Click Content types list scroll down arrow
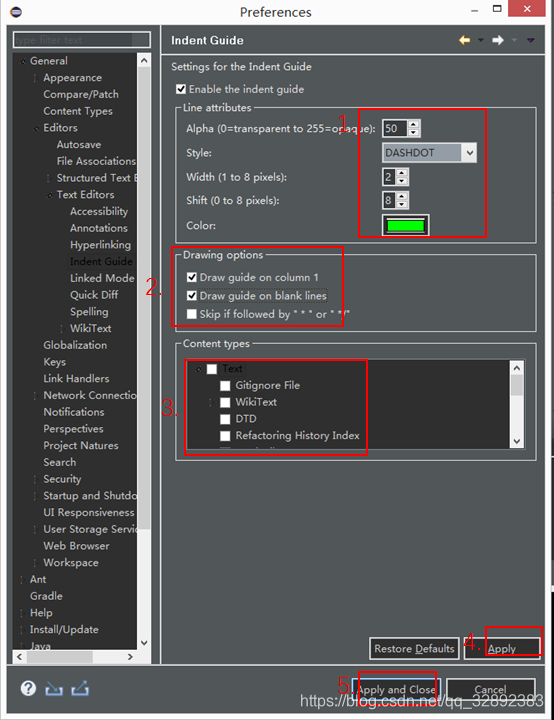Image resolution: width=554 pixels, height=720 pixels. pyautogui.click(x=517, y=441)
